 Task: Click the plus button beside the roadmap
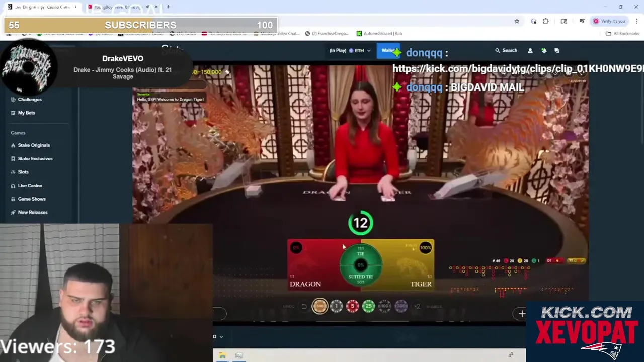(522, 314)
